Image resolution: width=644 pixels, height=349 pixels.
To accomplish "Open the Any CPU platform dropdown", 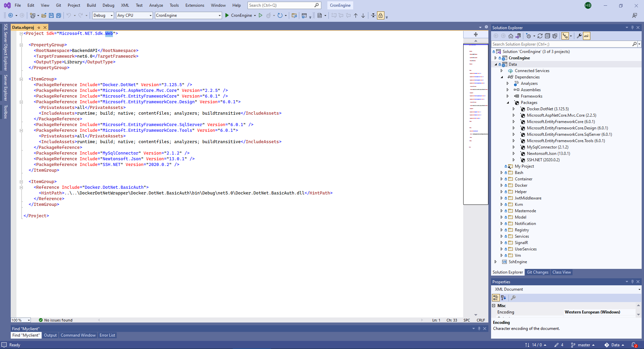I will [x=135, y=15].
